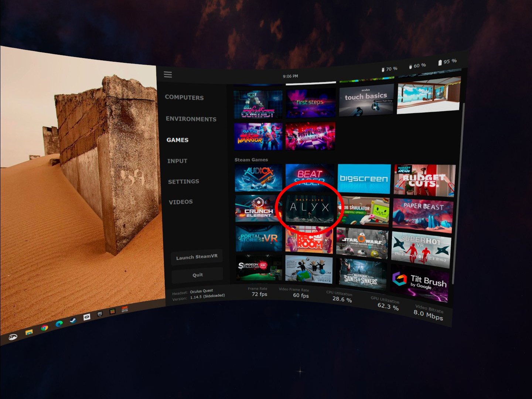532x399 pixels.
Task: Launch The Lab game
Action: coord(308,270)
